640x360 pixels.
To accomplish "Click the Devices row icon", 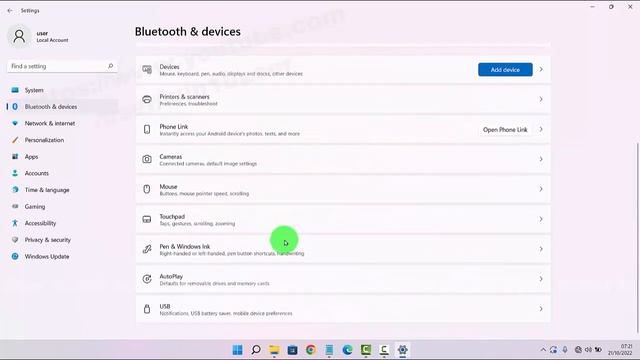I will click(147, 70).
